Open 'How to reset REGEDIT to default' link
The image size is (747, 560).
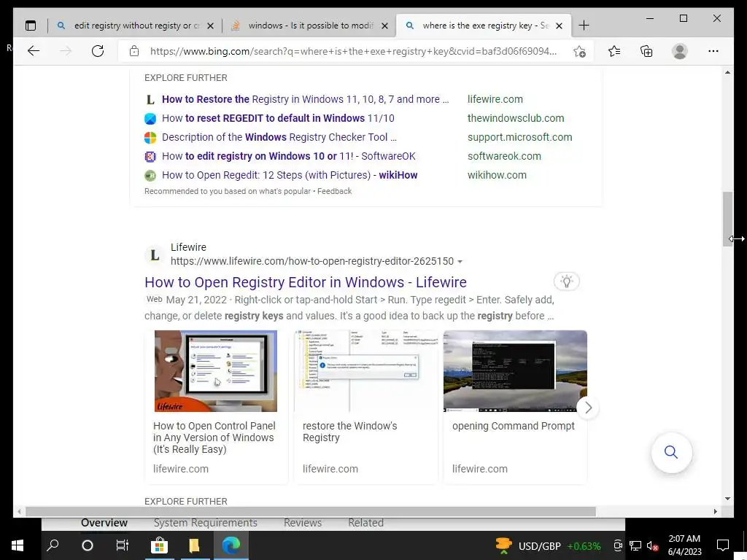(278, 118)
